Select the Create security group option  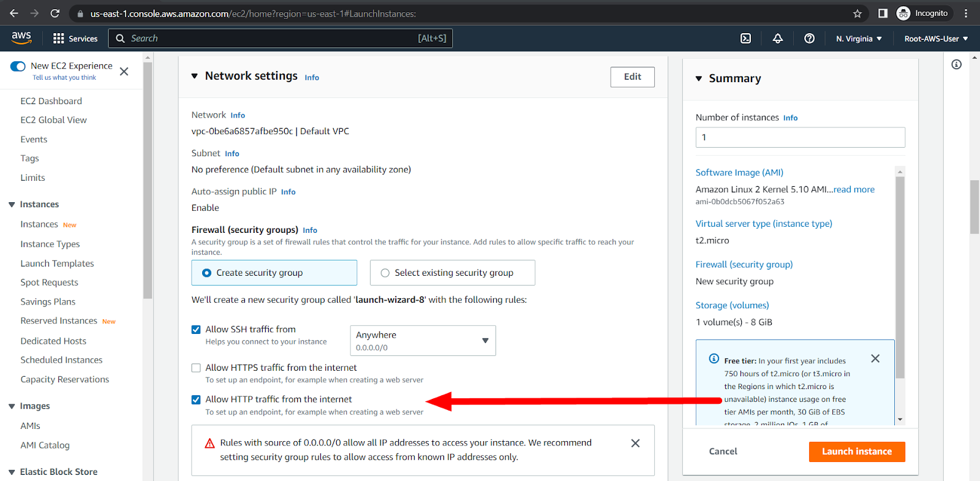click(x=274, y=273)
